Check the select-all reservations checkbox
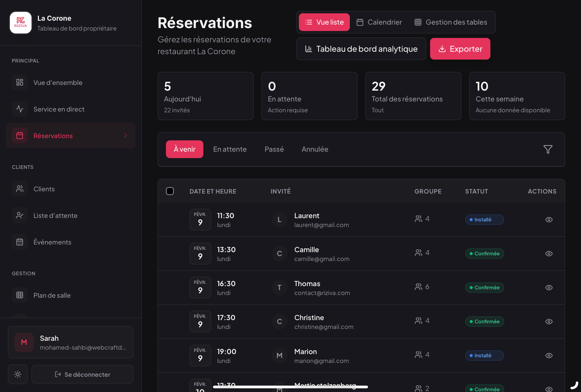Image resolution: width=581 pixels, height=392 pixels. click(x=170, y=191)
